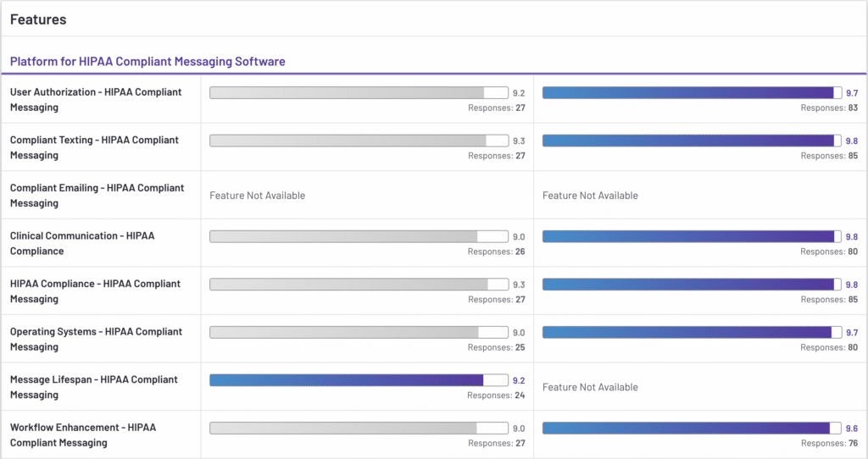The height and width of the screenshot is (459, 868).
Task: Click the Compliant Emailing feature label
Action: [x=97, y=196]
